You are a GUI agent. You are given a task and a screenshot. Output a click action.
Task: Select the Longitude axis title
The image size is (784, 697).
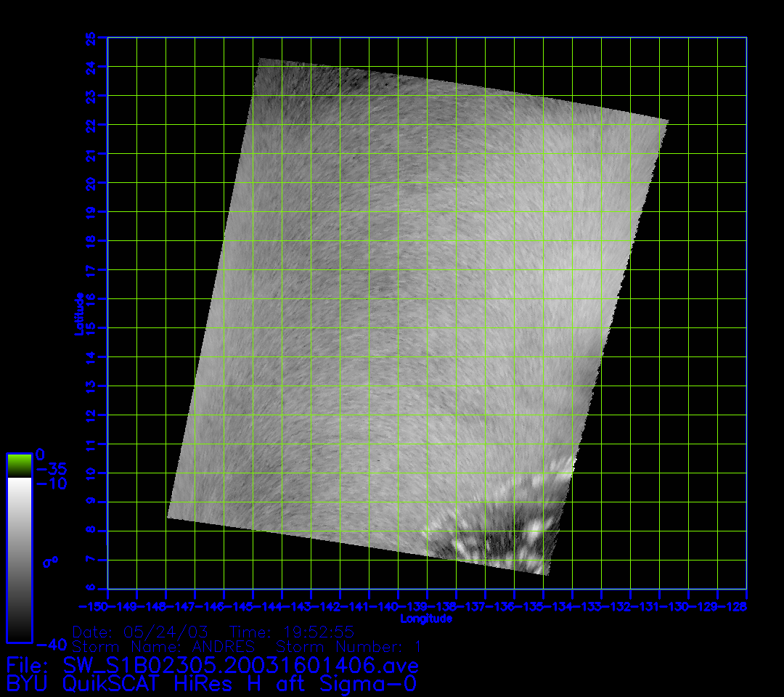426,619
